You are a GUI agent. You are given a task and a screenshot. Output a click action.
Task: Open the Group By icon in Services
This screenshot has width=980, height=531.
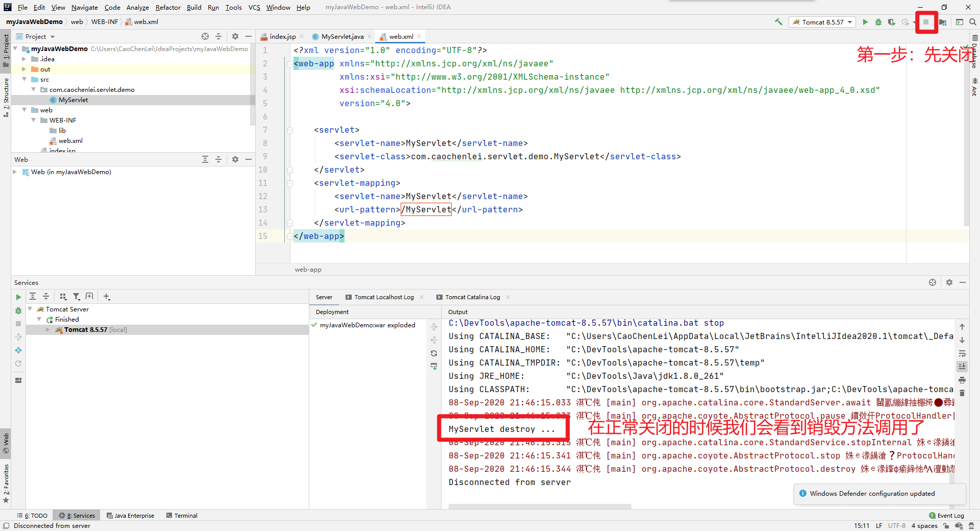point(63,296)
